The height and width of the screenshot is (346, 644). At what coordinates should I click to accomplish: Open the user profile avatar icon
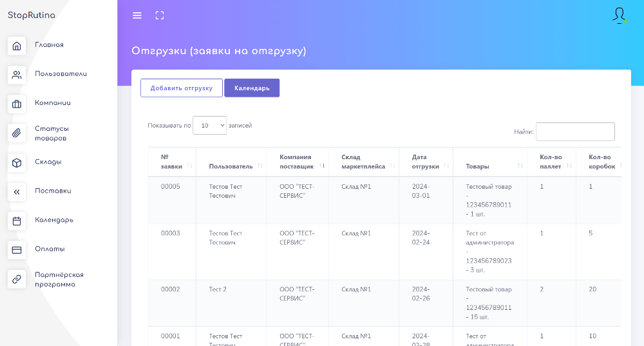(x=620, y=15)
